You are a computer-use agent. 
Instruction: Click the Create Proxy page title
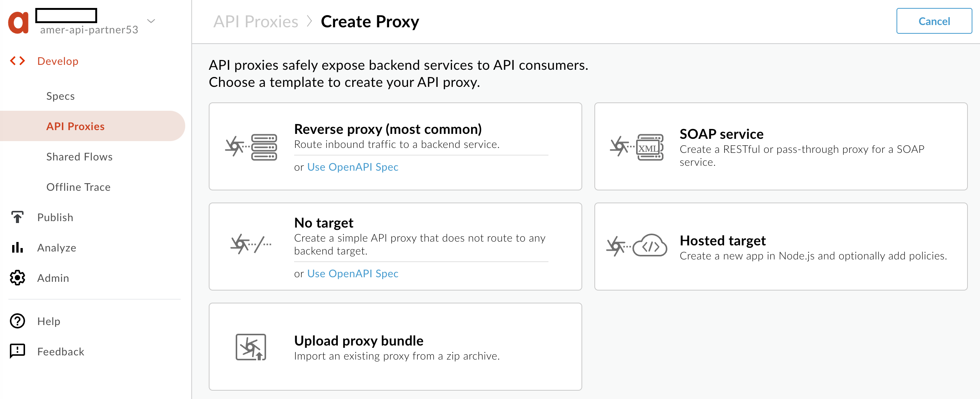point(370,21)
